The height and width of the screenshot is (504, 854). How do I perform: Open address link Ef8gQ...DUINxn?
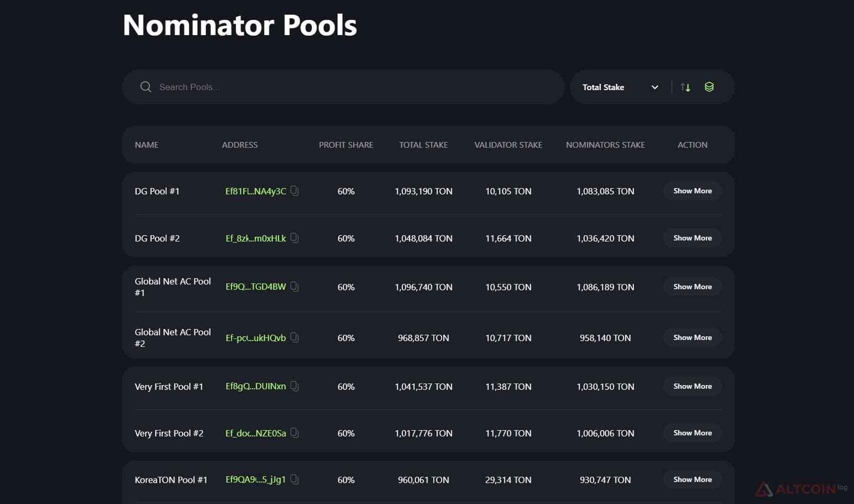pyautogui.click(x=256, y=387)
